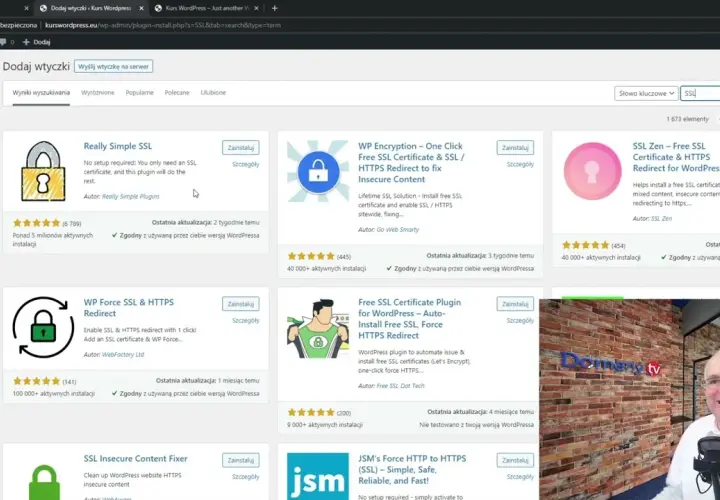Open Szczegóły for Free SSL Certificate Plugin

(520, 320)
